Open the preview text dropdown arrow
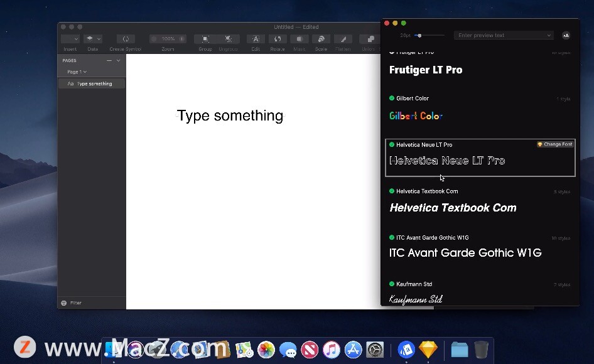 click(549, 35)
